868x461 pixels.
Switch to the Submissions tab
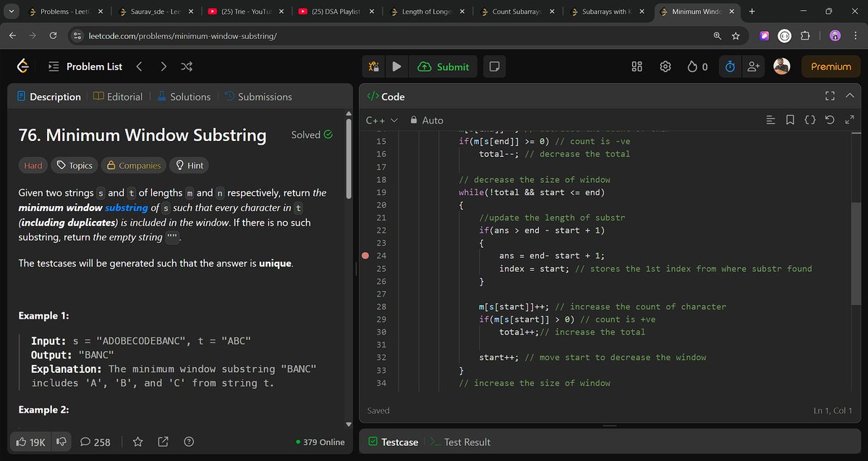coord(258,96)
